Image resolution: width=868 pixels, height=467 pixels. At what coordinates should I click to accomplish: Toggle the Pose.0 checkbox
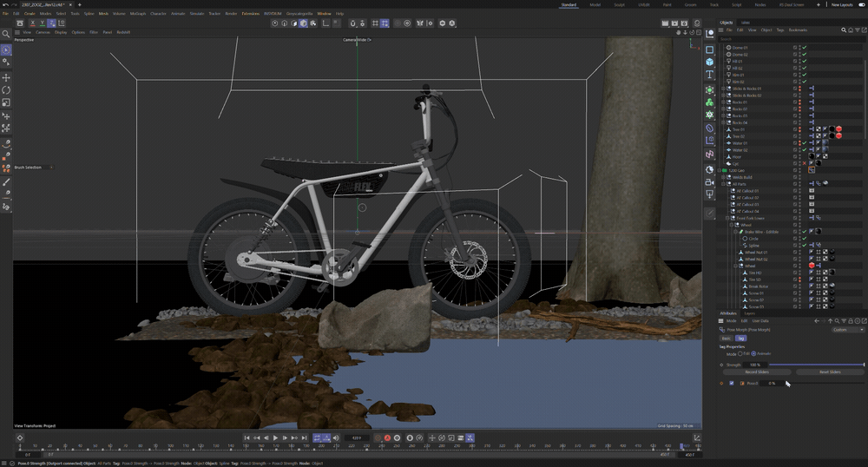(x=731, y=383)
